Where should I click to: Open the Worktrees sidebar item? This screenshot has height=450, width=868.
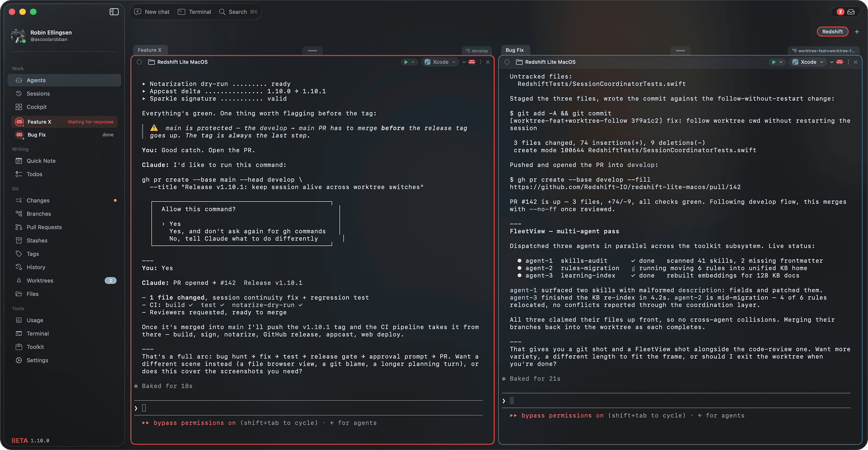65,281
